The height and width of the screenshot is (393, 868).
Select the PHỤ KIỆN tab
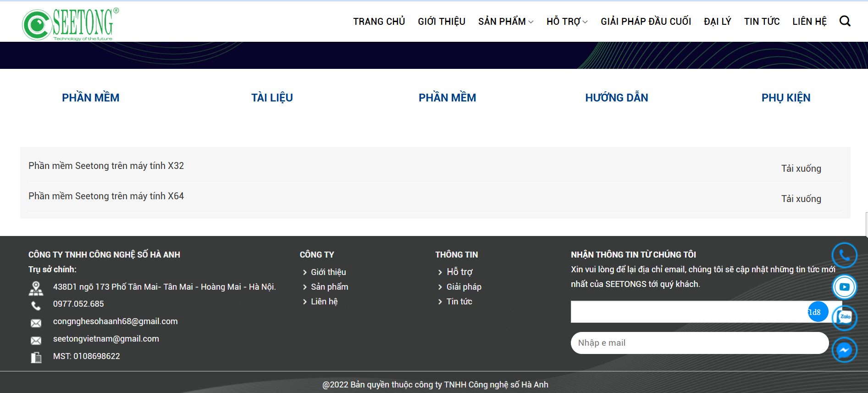point(786,98)
